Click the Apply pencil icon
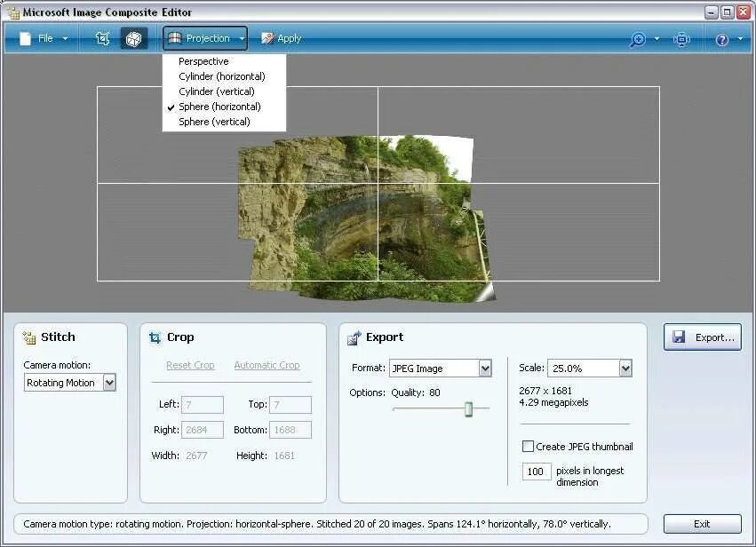This screenshot has height=547, width=756. click(267, 38)
